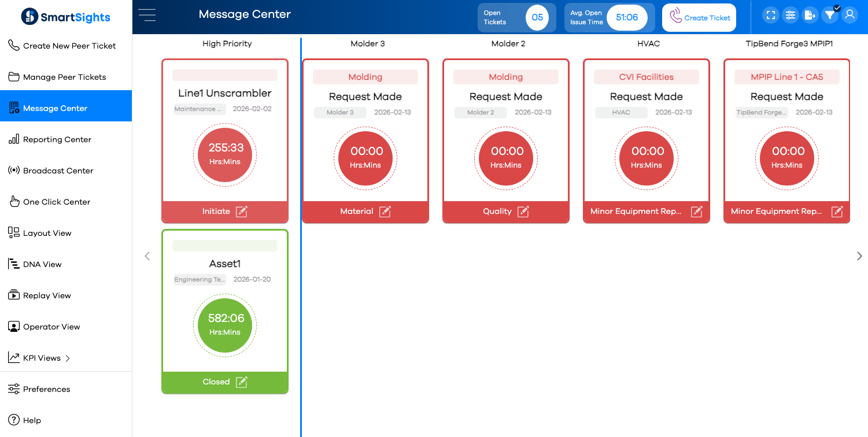This screenshot has height=437, width=868.
Task: Go to next cards with right chevron
Action: [x=859, y=256]
